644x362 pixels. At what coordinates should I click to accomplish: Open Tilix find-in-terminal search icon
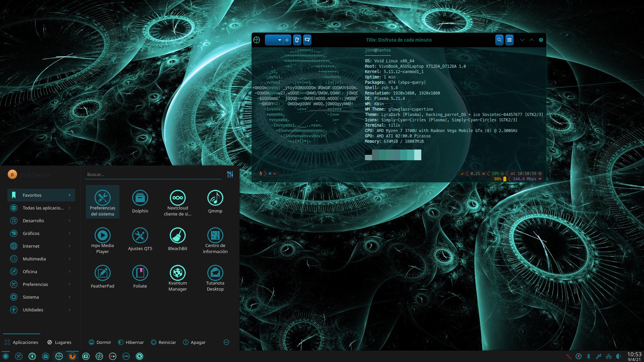(x=499, y=40)
